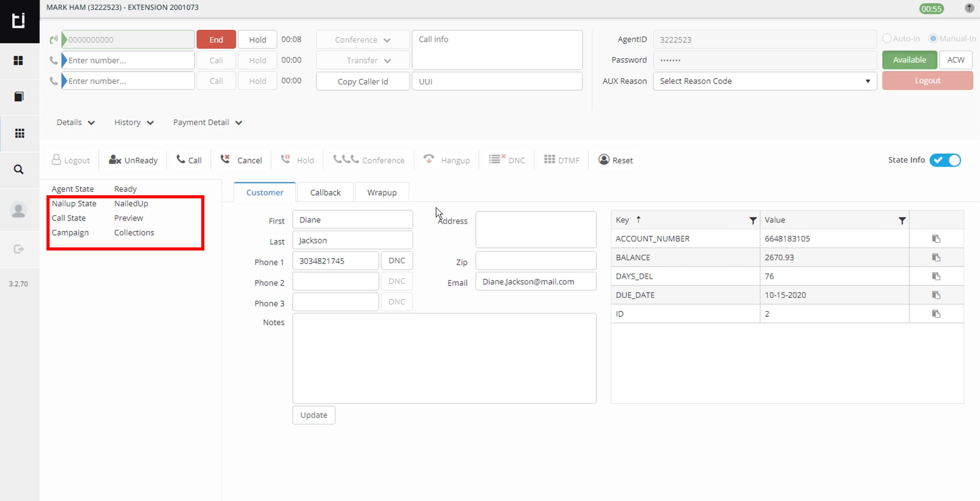Click the UUI input field
The height and width of the screenshot is (501, 980).
pos(497,82)
